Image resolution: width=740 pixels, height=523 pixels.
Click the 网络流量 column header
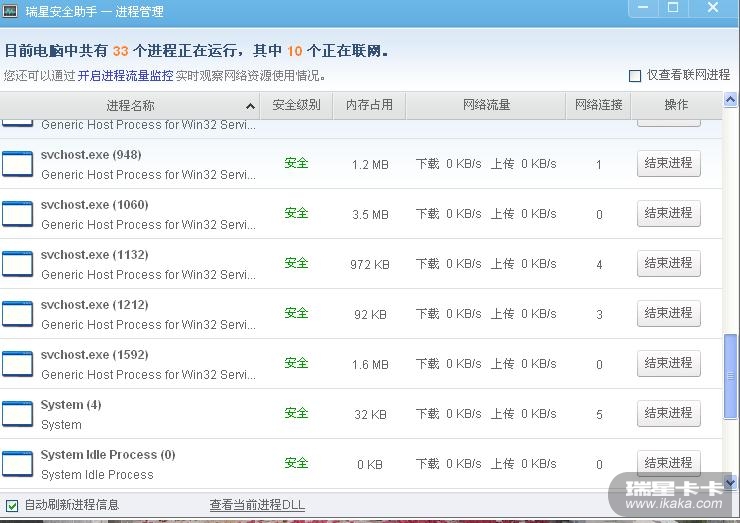(486, 105)
